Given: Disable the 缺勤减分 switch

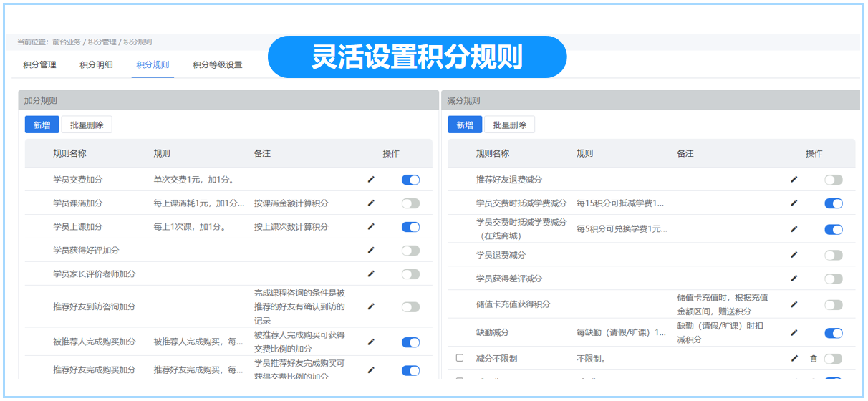Looking at the screenshot, I should (x=833, y=333).
